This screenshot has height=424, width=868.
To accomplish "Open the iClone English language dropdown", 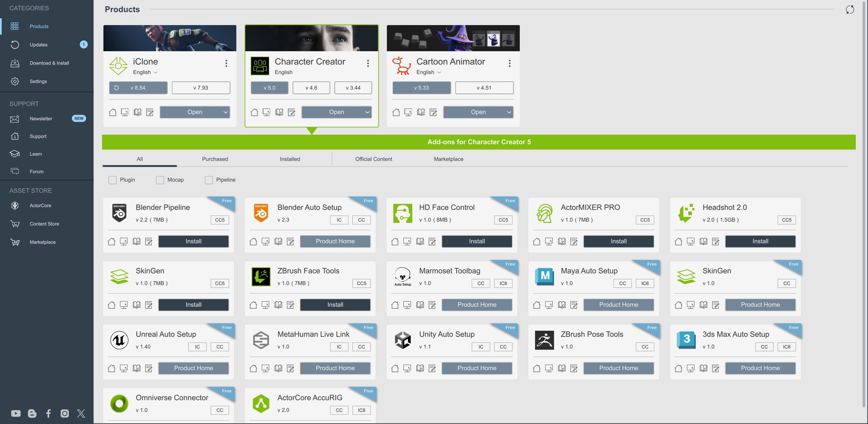I will click(145, 72).
